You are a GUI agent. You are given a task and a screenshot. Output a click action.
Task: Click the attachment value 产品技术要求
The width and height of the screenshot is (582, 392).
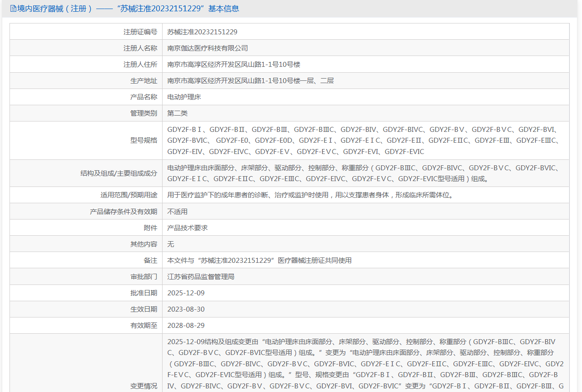pyautogui.click(x=187, y=228)
